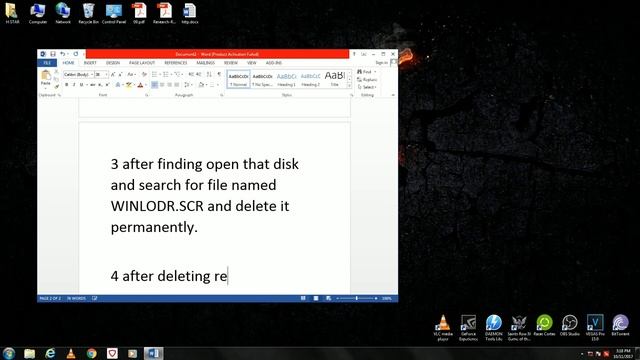The width and height of the screenshot is (640, 360).
Task: Open the OBS Studio desktop shortcut
Action: tap(569, 326)
